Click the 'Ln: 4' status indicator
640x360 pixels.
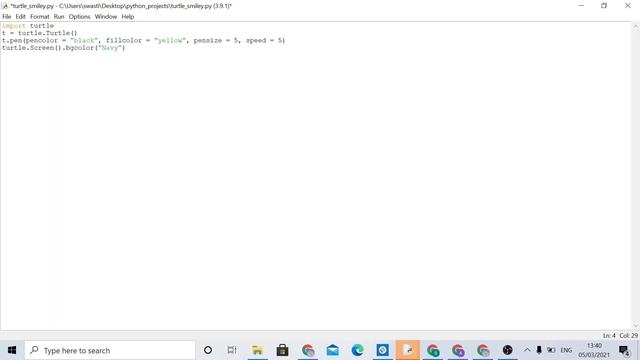tap(609, 336)
